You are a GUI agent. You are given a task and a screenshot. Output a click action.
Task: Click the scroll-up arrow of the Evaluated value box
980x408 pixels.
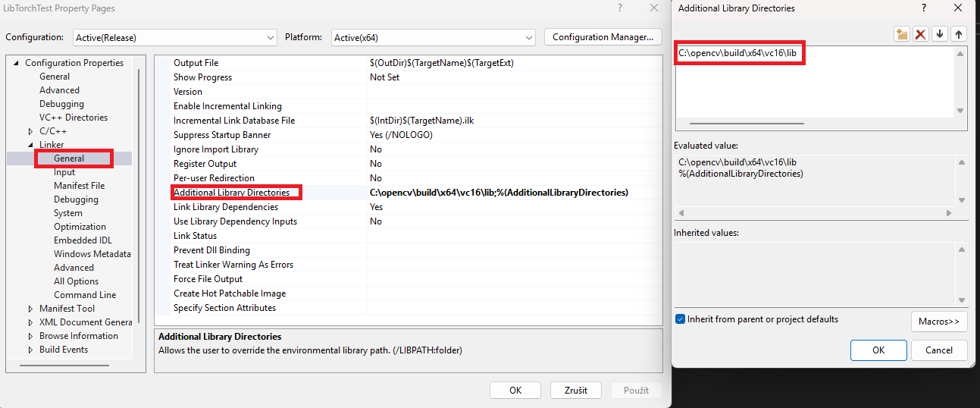(x=961, y=163)
